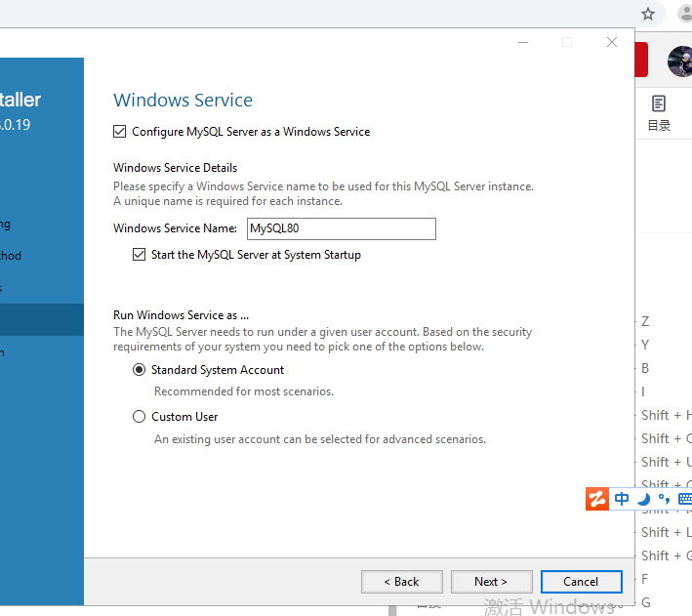This screenshot has width=692, height=616.
Task: Minimize the installer window
Action: [523, 42]
